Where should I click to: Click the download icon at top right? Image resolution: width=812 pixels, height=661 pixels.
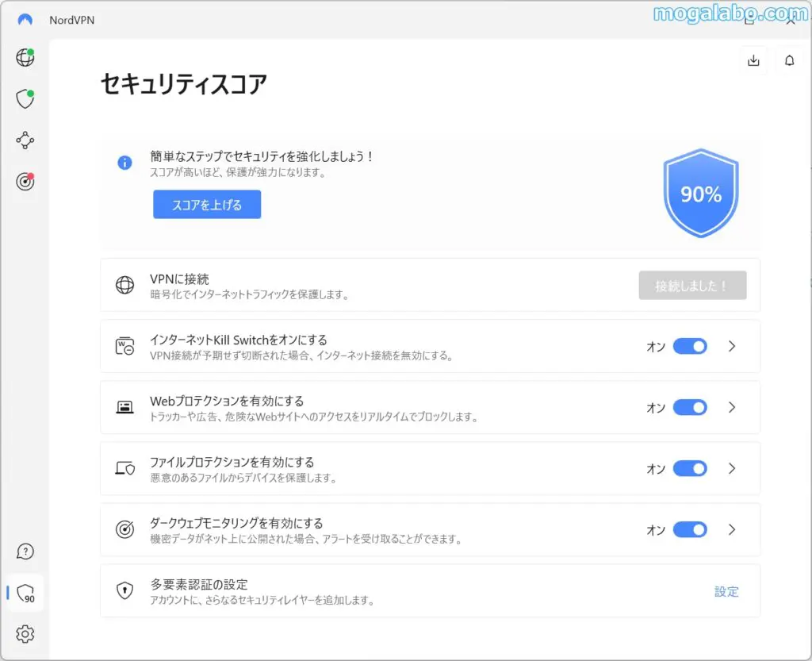coord(753,61)
